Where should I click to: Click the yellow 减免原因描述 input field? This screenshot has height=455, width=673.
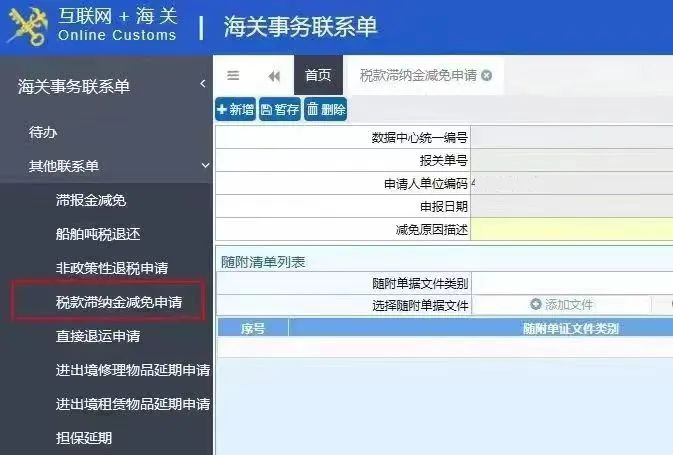pyautogui.click(x=572, y=229)
